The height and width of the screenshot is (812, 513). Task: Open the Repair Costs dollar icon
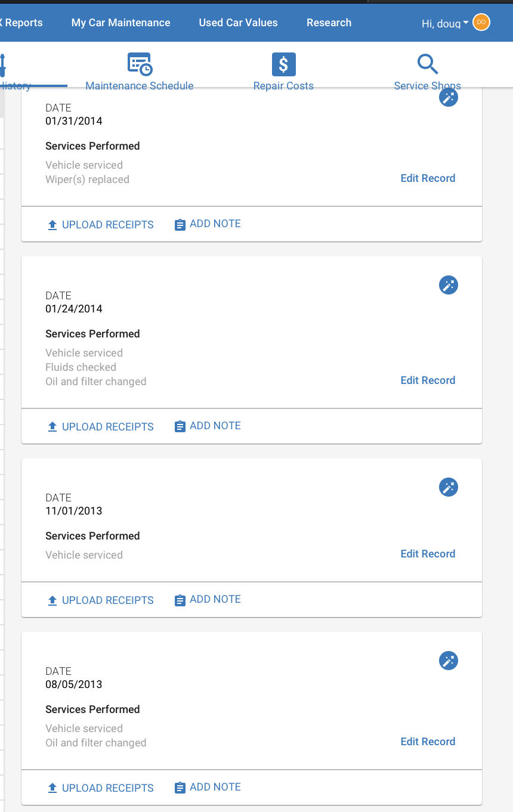[284, 64]
